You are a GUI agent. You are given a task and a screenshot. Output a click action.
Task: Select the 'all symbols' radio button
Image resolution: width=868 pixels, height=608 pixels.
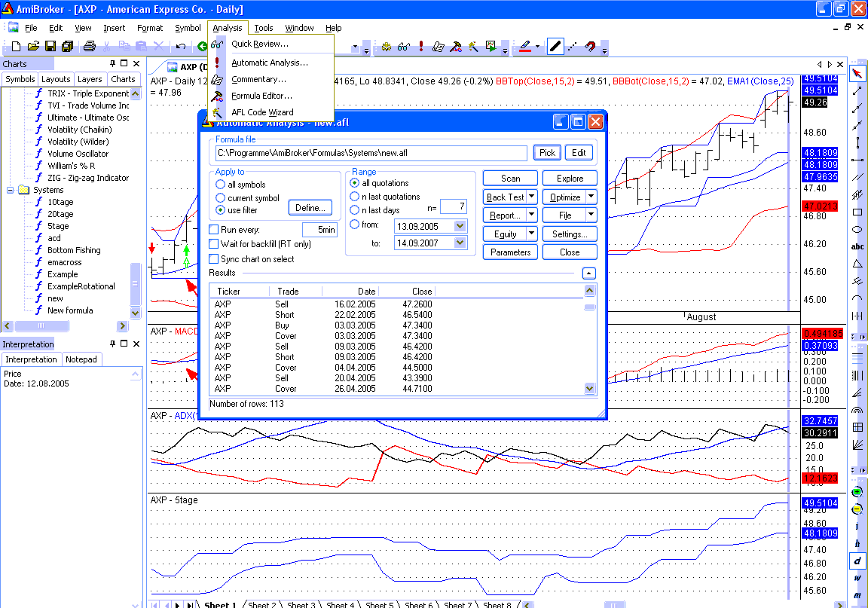click(x=221, y=185)
